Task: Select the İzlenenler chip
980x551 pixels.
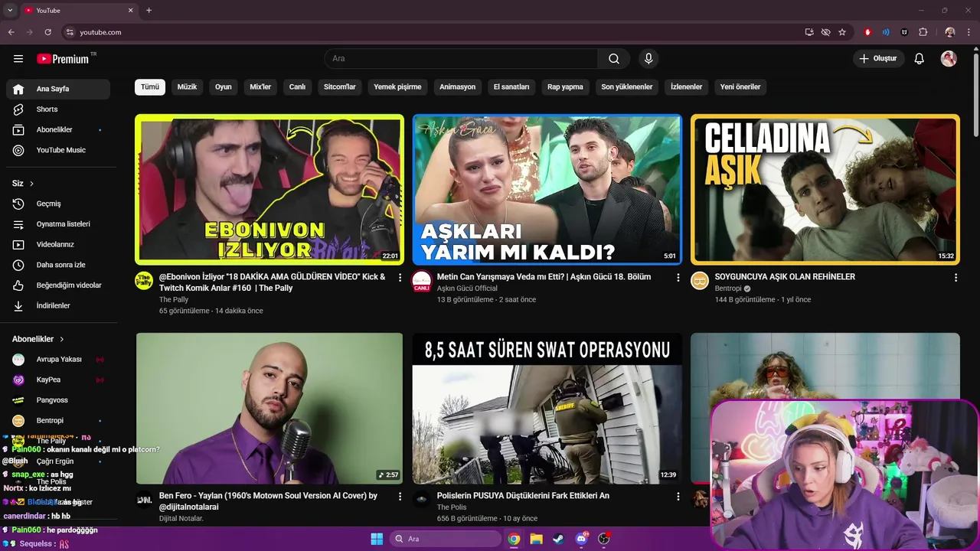Action: pyautogui.click(x=687, y=87)
